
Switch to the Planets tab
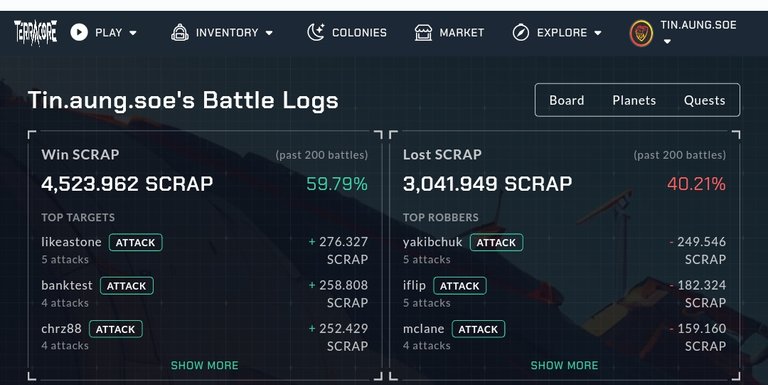click(634, 100)
